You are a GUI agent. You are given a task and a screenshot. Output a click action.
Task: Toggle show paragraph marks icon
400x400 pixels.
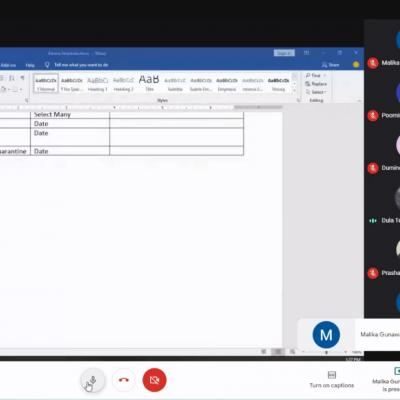click(22, 78)
